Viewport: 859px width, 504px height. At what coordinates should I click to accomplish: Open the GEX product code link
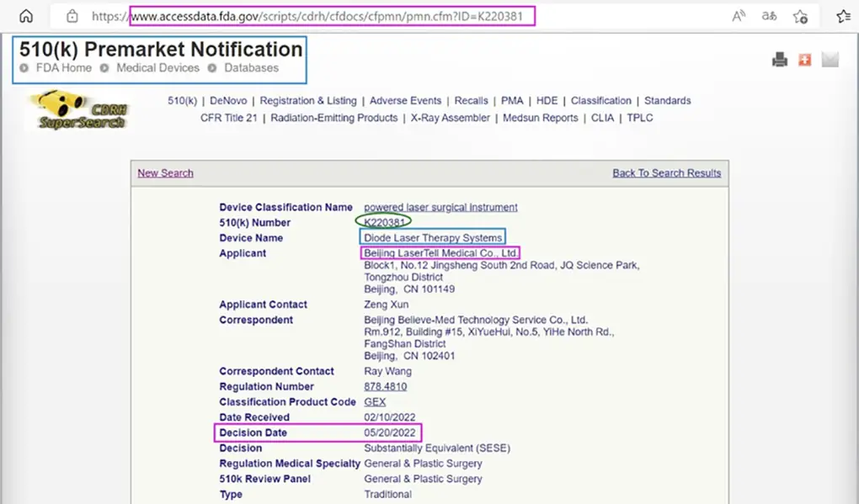click(375, 402)
